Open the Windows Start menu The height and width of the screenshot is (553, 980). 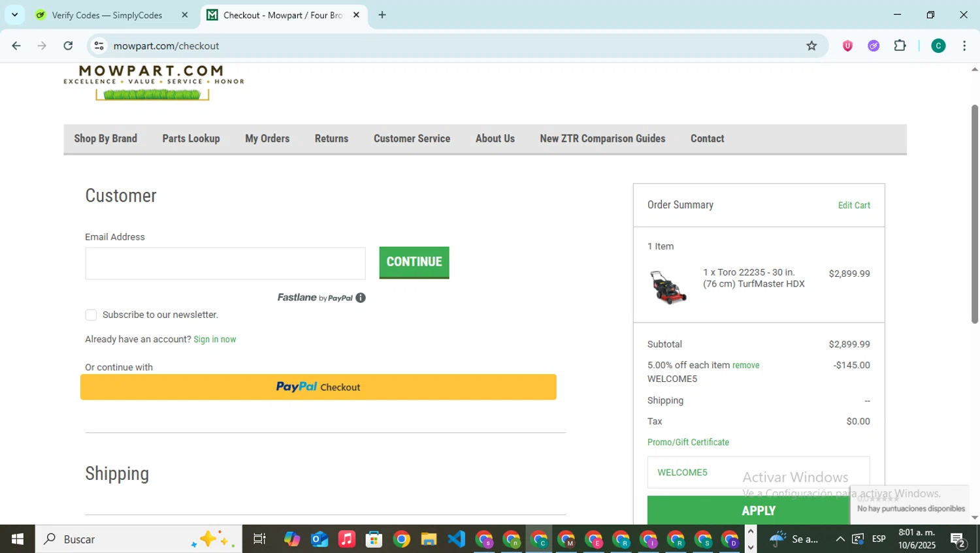(x=18, y=539)
